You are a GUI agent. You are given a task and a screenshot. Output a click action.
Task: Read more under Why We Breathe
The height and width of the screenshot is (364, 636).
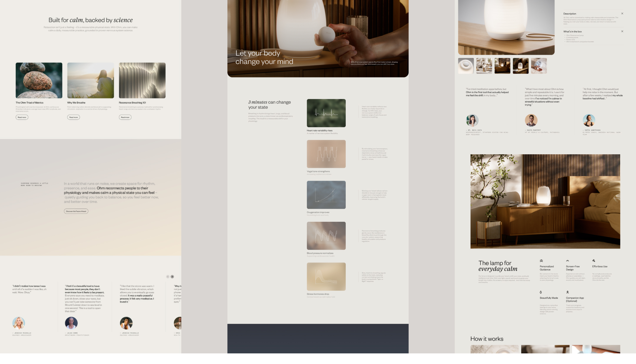(73, 117)
